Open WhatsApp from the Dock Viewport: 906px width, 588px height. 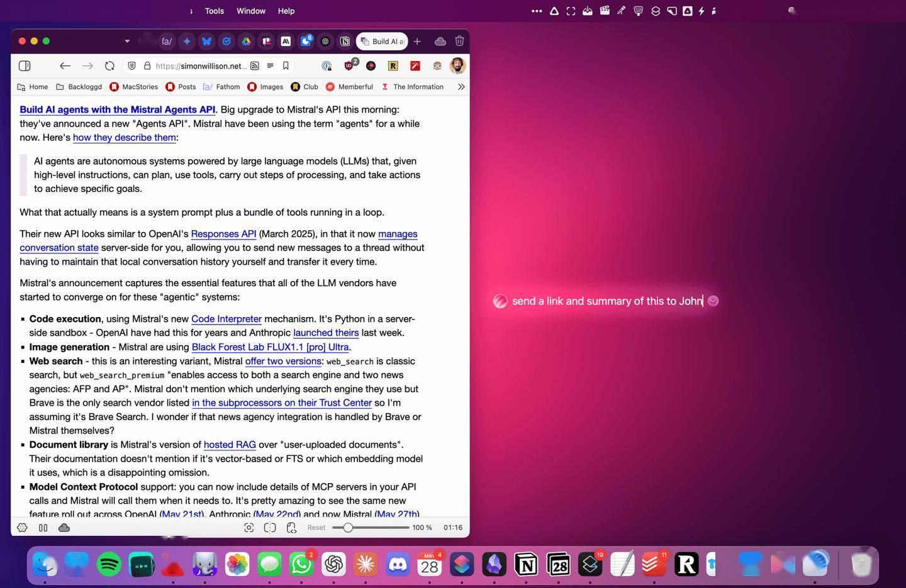click(301, 564)
